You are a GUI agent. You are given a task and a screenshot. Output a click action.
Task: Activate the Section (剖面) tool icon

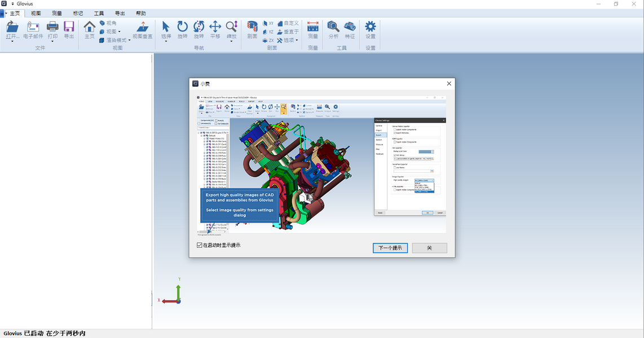252,26
